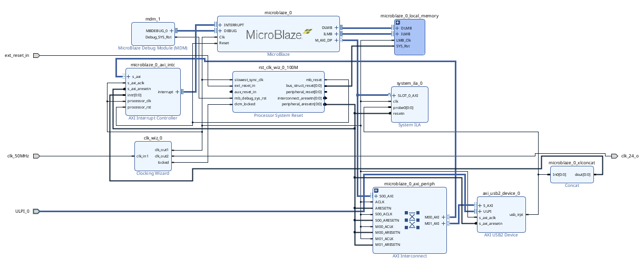
Task: Select the clk_24_o output port symbol
Action: [x=614, y=156]
